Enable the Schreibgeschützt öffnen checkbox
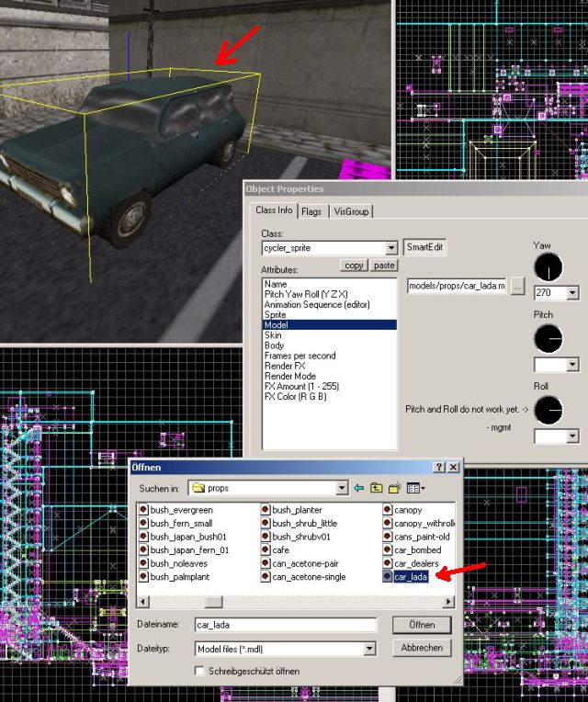The height and width of the screenshot is (702, 588). (199, 672)
